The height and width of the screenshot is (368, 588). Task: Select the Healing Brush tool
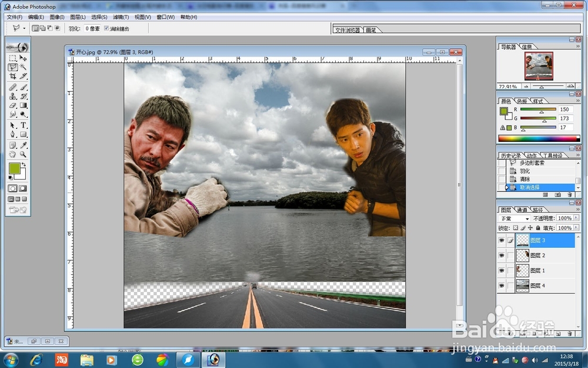(13, 87)
